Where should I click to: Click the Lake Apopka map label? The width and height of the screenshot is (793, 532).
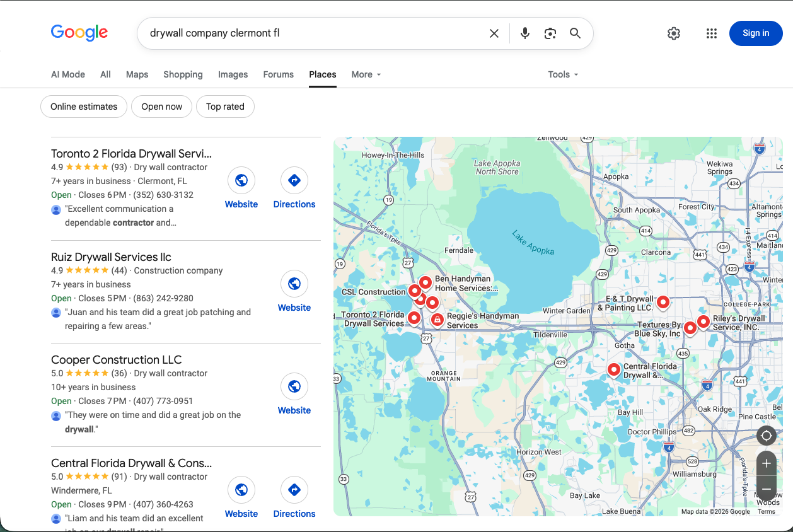coord(533,243)
